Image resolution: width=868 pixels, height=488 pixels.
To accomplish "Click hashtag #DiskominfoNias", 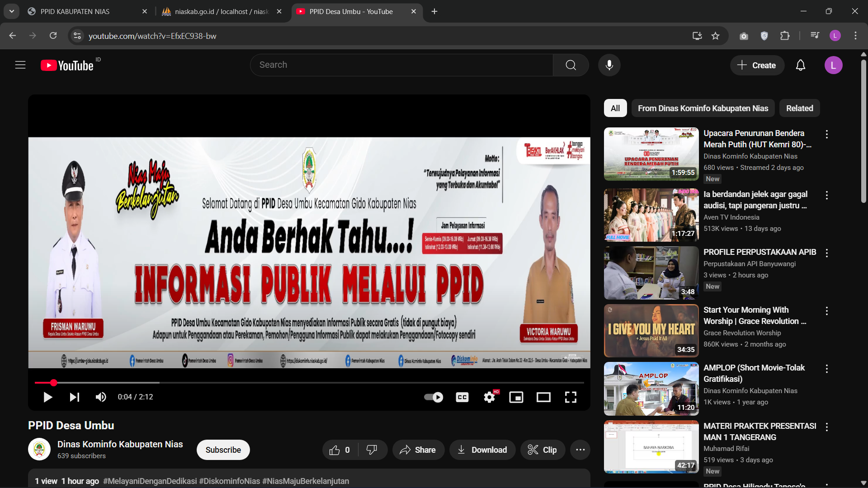I will click(x=229, y=481).
